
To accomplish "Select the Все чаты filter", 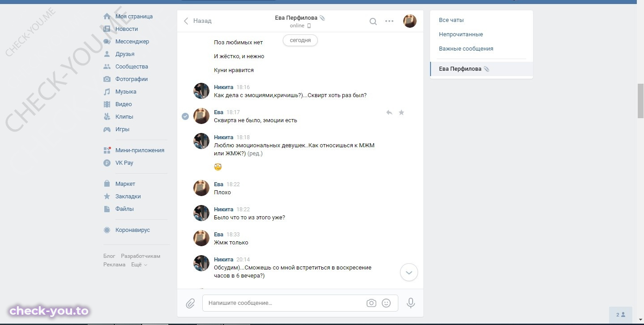I will [x=451, y=20].
